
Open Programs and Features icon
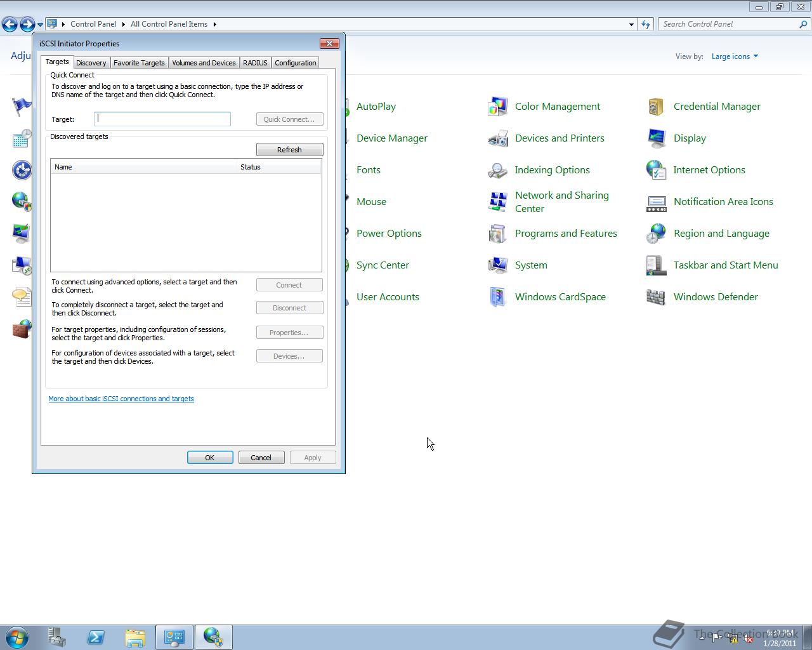pos(498,234)
